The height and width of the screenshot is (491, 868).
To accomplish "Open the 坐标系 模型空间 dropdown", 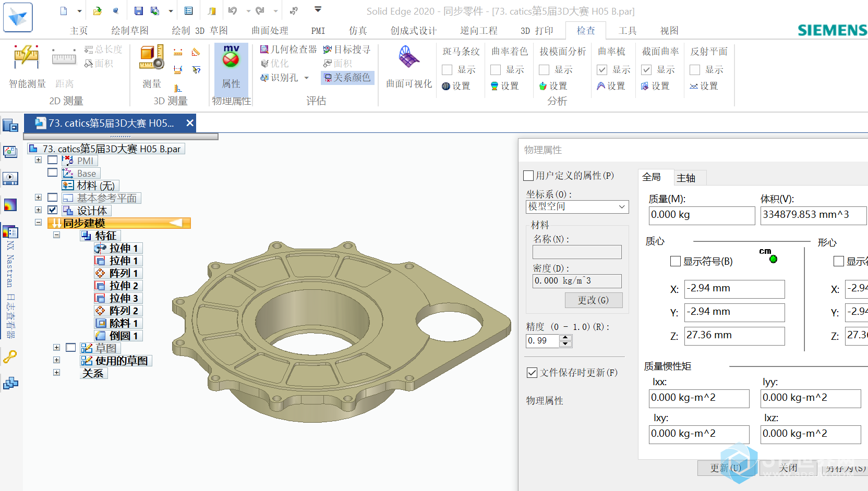I will click(577, 207).
